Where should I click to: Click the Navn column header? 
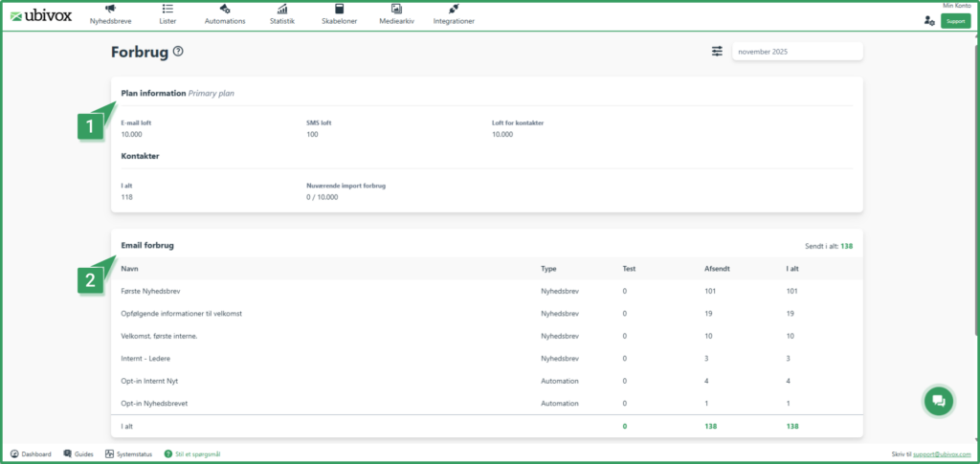(129, 269)
